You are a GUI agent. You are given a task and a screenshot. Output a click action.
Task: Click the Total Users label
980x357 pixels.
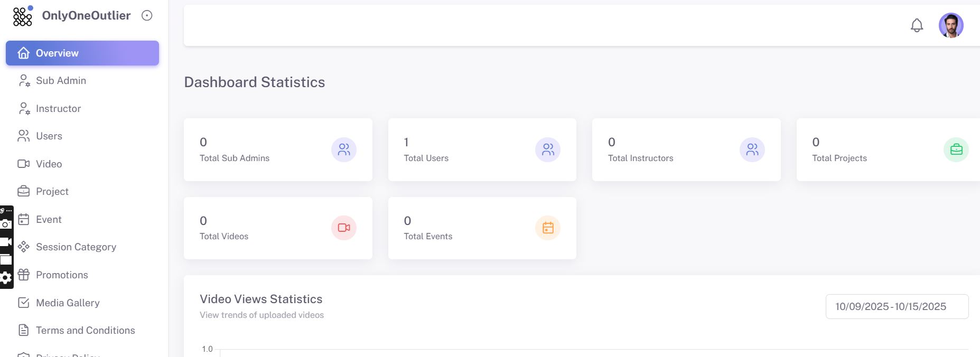(x=426, y=158)
